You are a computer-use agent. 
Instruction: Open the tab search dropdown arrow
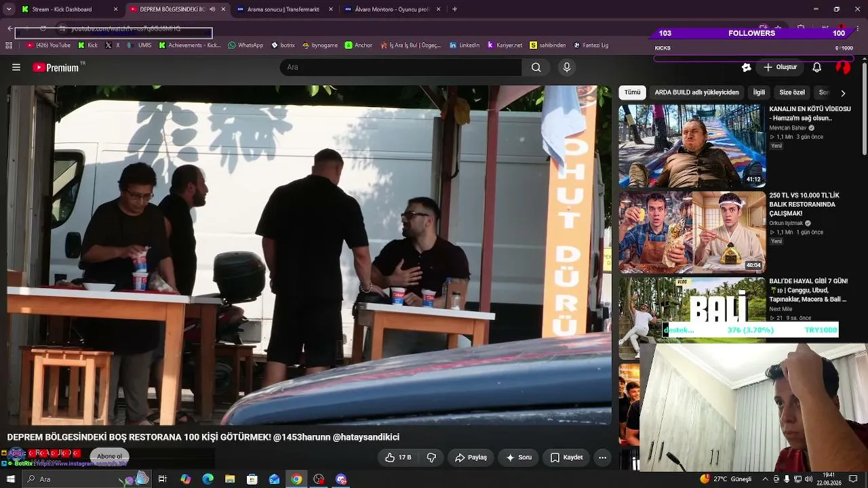coord(9,9)
